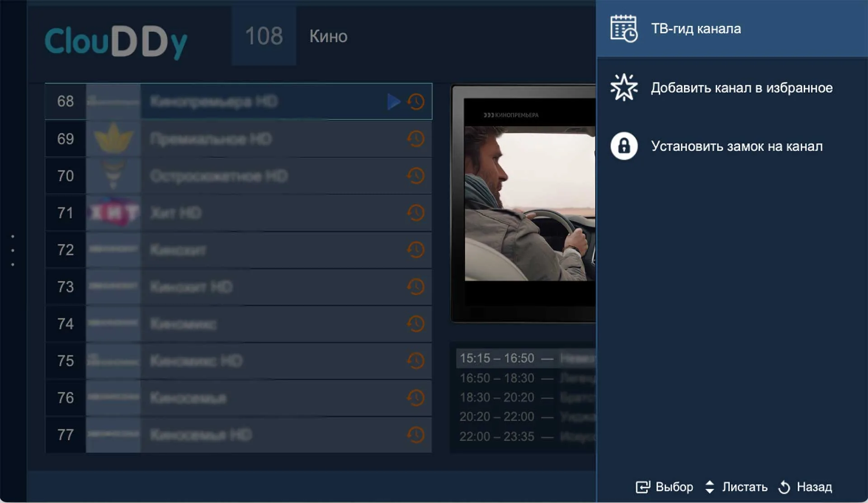
Task: Click the channel lock padlock icon
Action: (624, 146)
